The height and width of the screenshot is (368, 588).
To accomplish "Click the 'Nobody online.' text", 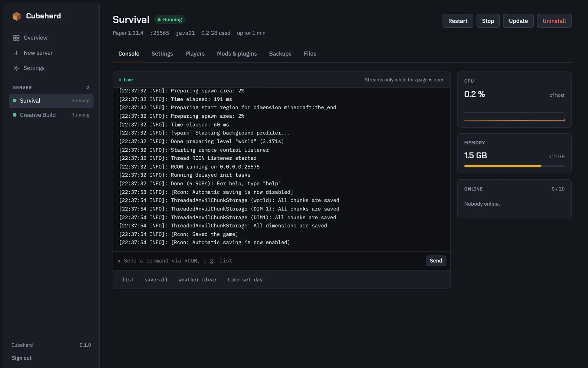I will click(482, 204).
